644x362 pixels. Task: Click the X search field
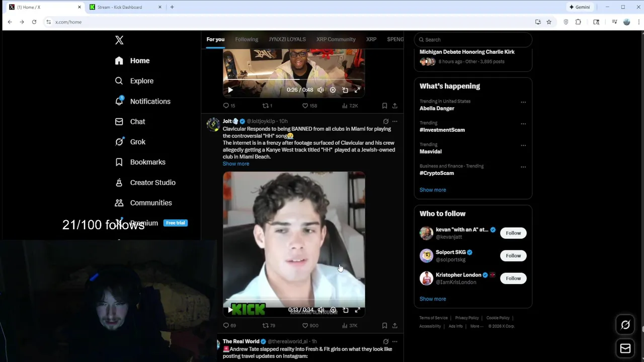click(x=473, y=40)
